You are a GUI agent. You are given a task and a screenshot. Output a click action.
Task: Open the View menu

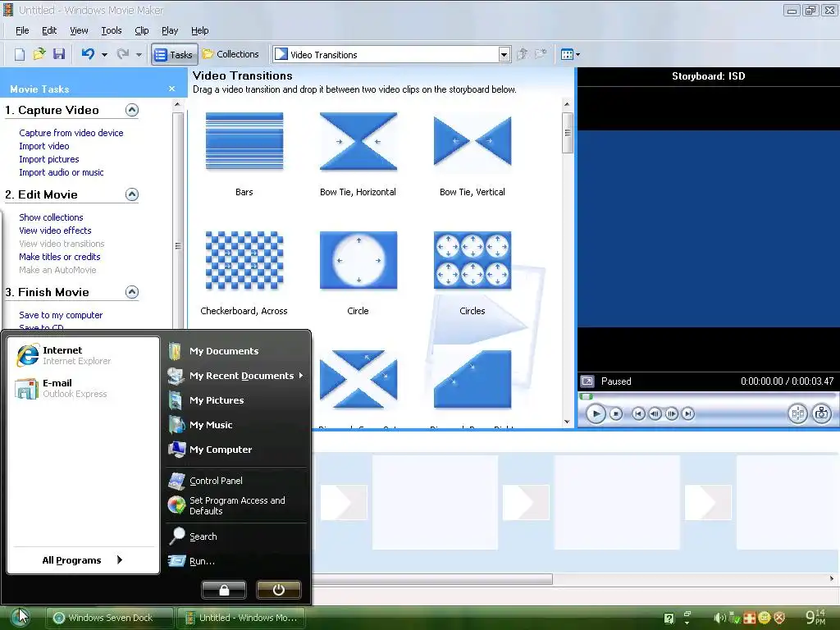(79, 30)
